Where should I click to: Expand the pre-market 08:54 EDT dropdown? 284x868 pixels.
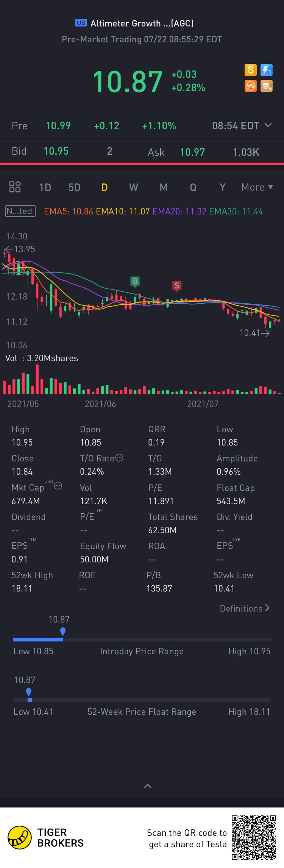(268, 125)
